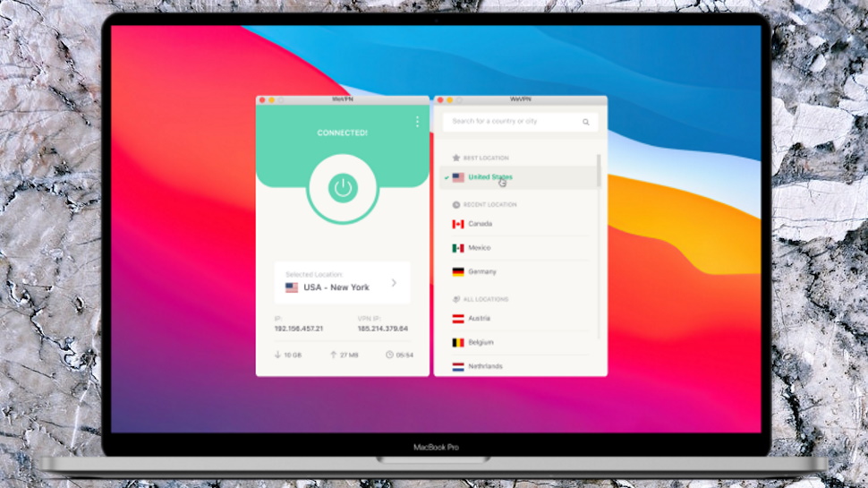Click the search magnifier icon

586,122
